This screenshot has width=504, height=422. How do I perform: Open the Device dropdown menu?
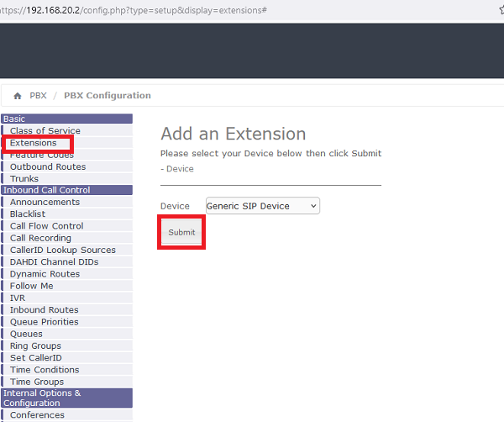click(x=262, y=206)
